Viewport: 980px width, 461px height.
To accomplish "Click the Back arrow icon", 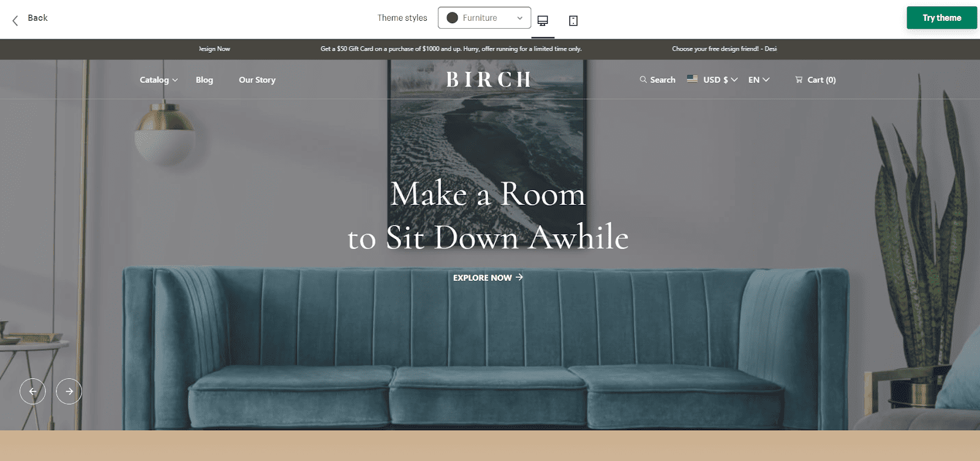I will 15,20.
